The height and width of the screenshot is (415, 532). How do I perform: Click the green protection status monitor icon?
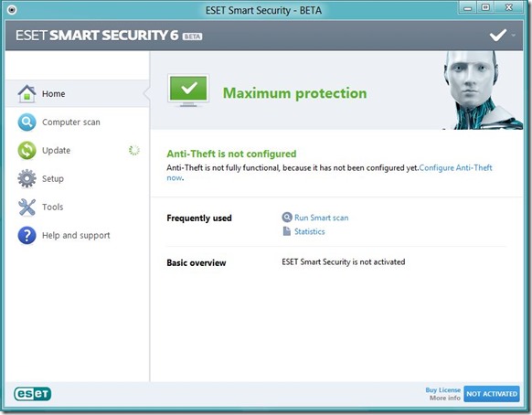(x=188, y=90)
